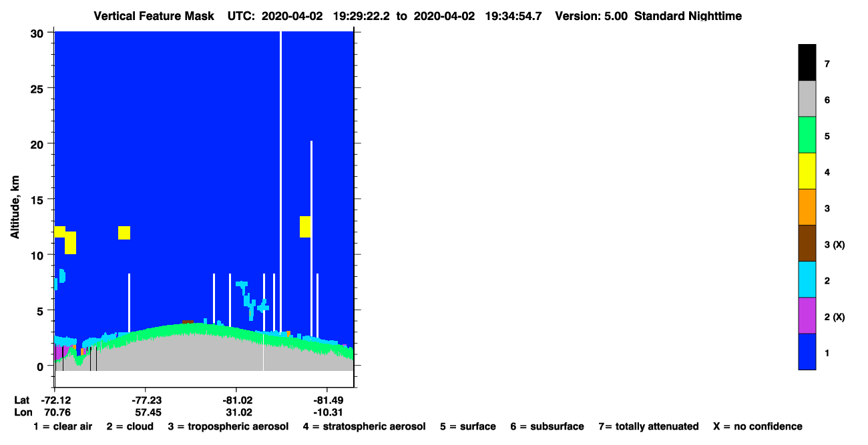Click the legend text '6 = subsurface'

click(547, 426)
